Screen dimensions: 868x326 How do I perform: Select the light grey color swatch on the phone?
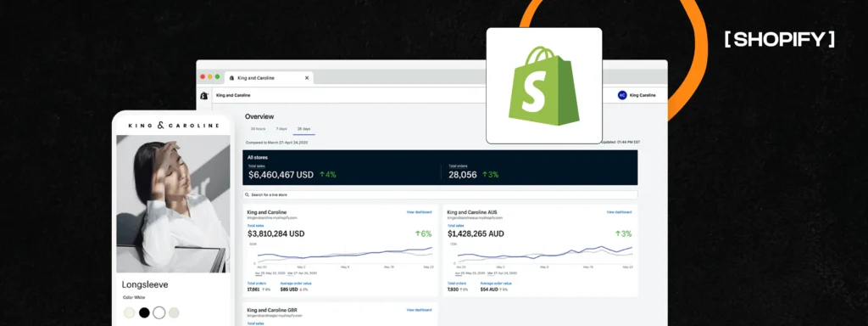pyautogui.click(x=174, y=312)
